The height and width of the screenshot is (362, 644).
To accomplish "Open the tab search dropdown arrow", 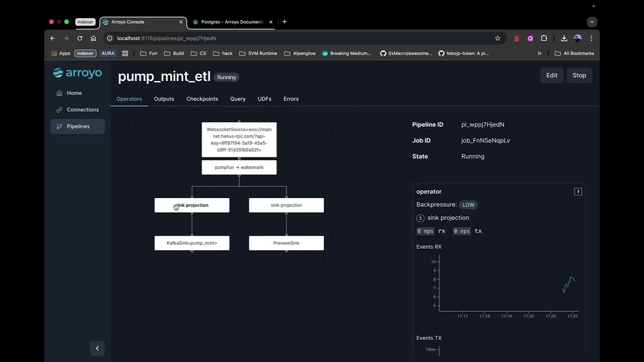I will pyautogui.click(x=592, y=22).
